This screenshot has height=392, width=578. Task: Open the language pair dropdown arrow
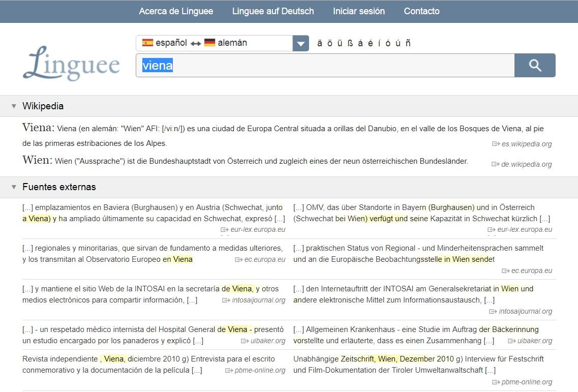tap(301, 44)
